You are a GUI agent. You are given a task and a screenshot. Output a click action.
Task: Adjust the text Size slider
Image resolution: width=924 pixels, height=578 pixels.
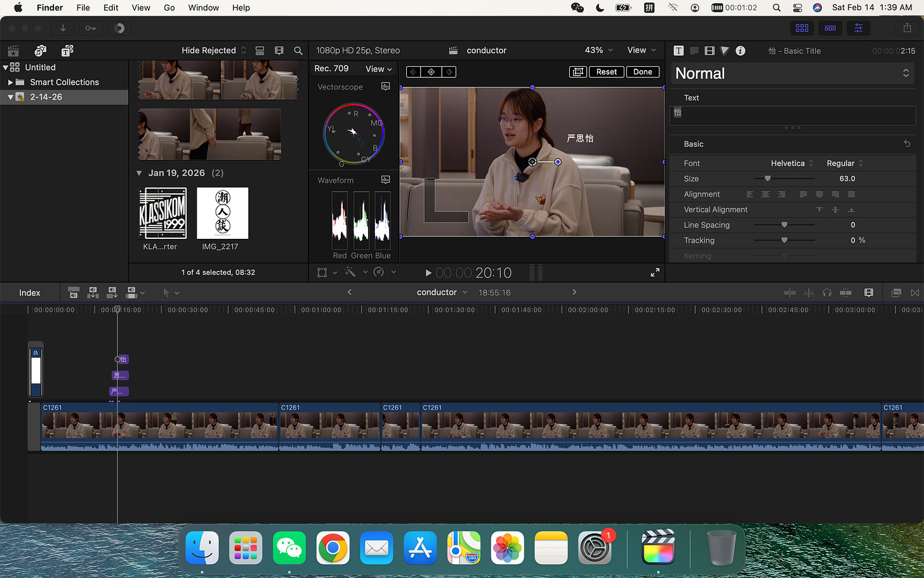tap(767, 179)
